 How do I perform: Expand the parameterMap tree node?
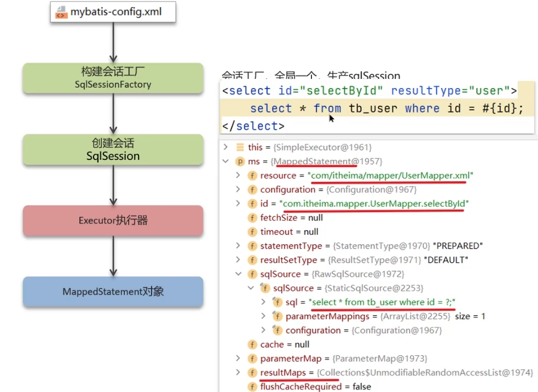coord(238,359)
